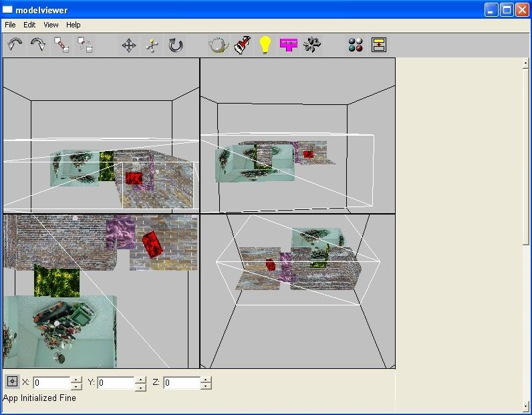Click the flashlight spotlight icon
This screenshot has width=532, height=415.
[x=243, y=45]
